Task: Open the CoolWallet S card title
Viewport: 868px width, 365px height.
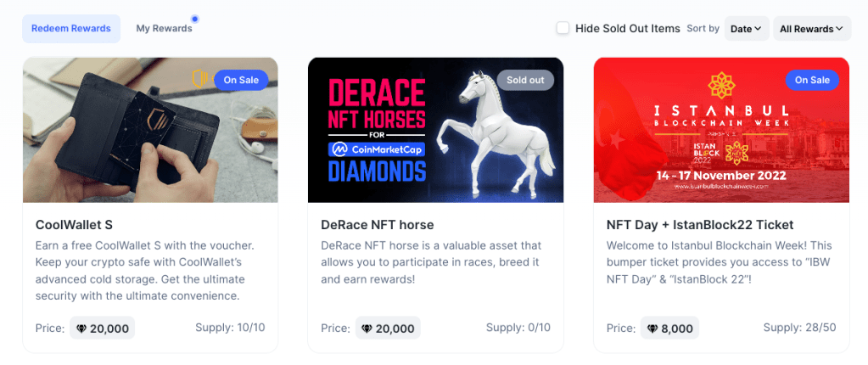Action: [75, 225]
